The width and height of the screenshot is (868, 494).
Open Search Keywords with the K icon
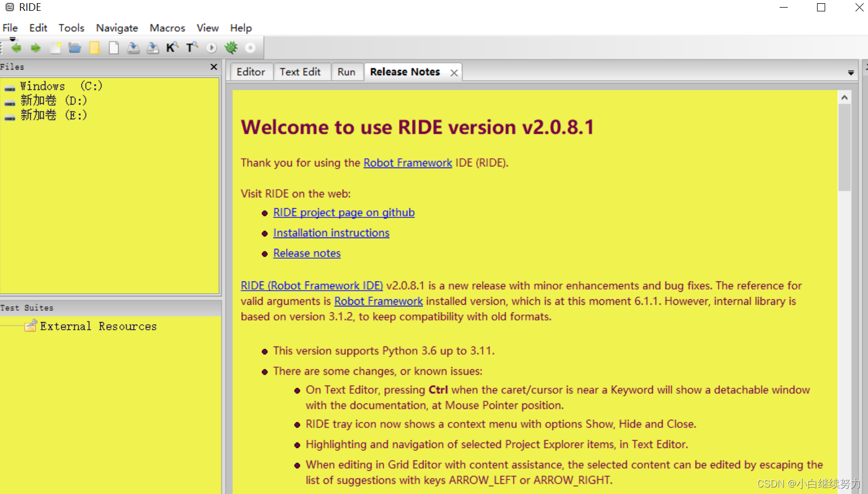point(172,48)
